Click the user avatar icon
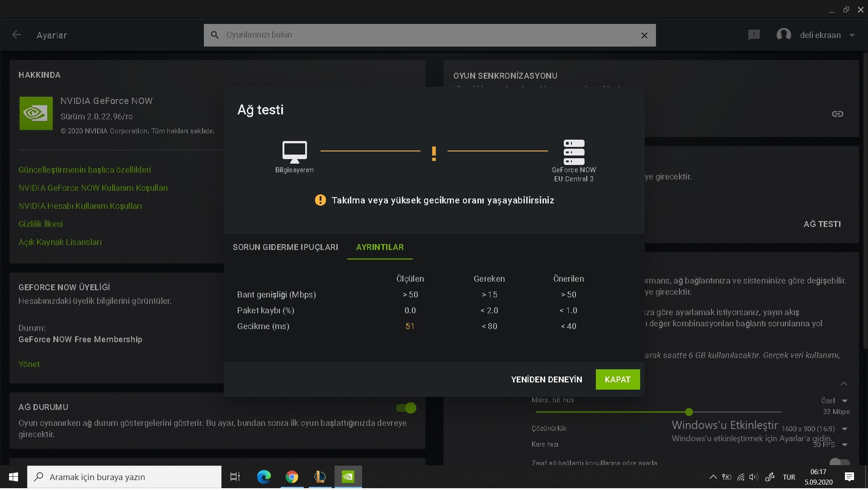 [x=783, y=35]
